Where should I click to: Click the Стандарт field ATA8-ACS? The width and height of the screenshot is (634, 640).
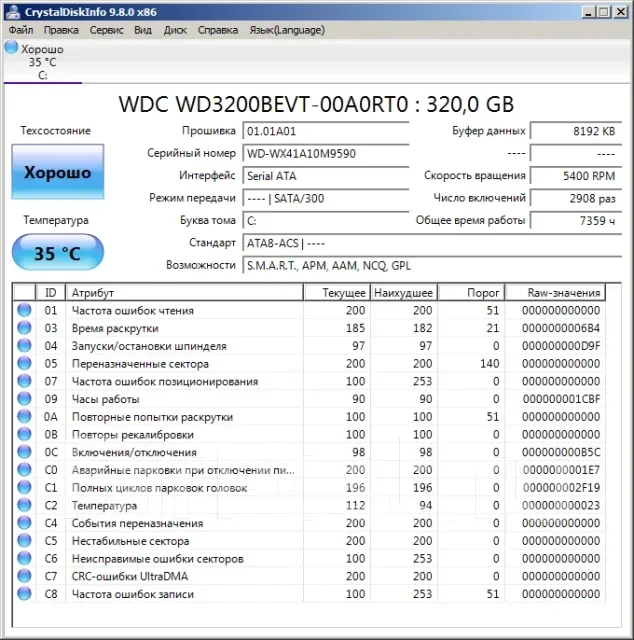432,243
